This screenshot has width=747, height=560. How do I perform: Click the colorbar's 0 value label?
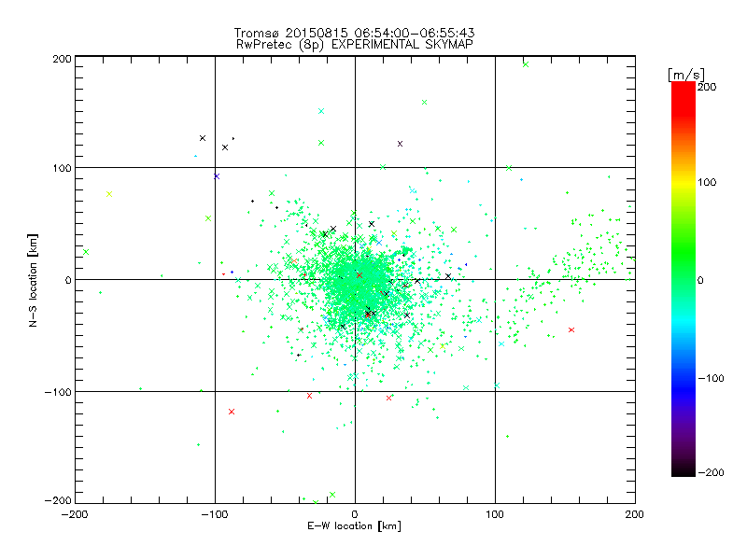click(700, 280)
